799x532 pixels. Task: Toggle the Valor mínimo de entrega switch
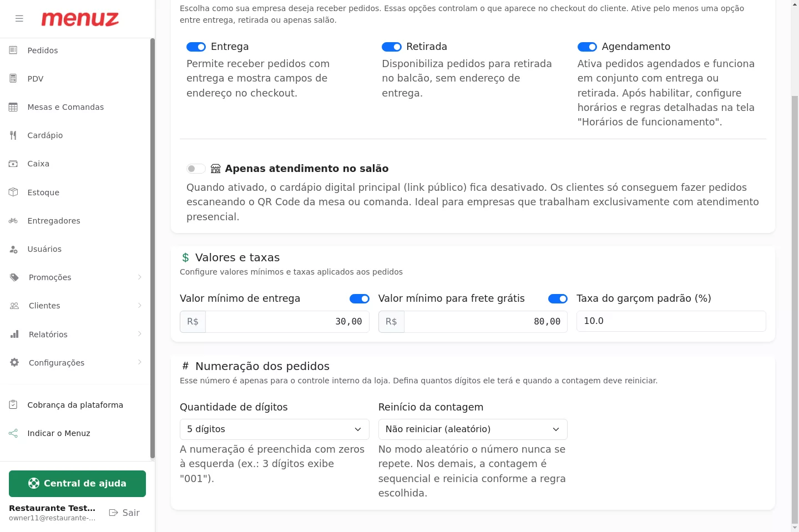pyautogui.click(x=360, y=299)
